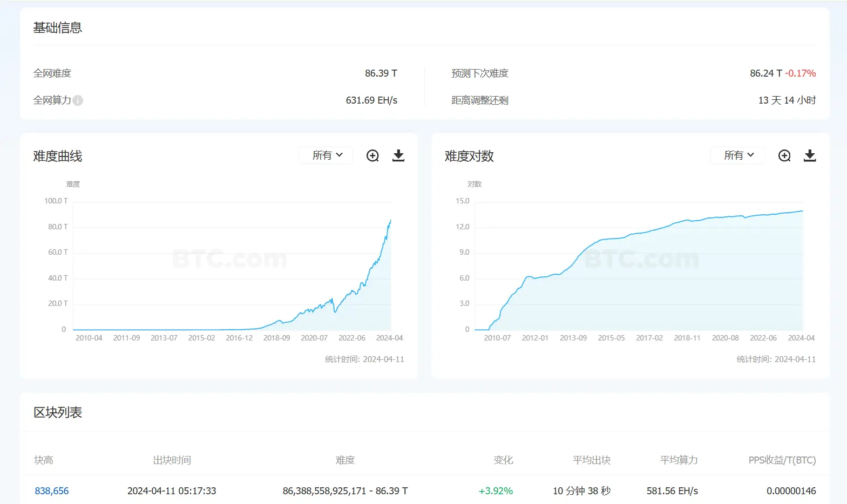Click the 基础信息 section heading

click(58, 28)
